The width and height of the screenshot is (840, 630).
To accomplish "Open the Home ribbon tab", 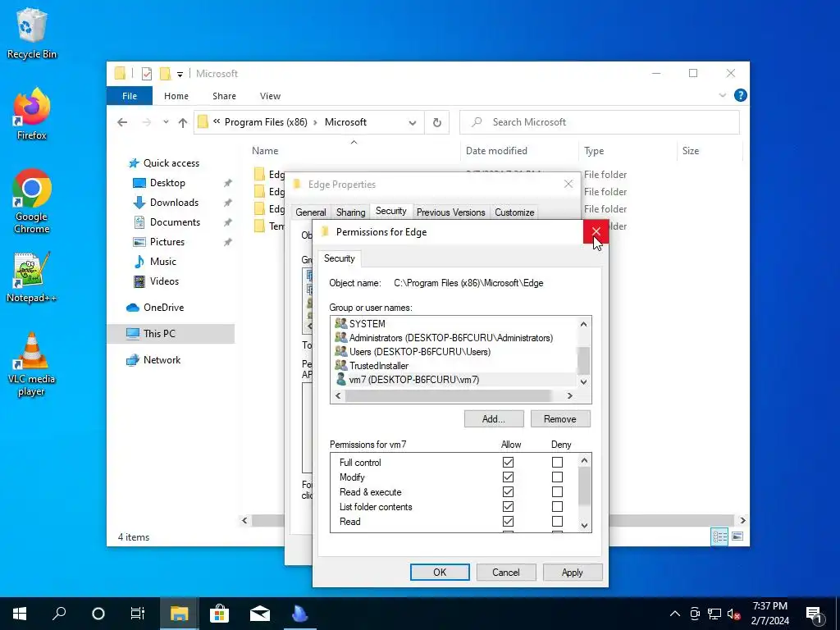I will (x=176, y=96).
